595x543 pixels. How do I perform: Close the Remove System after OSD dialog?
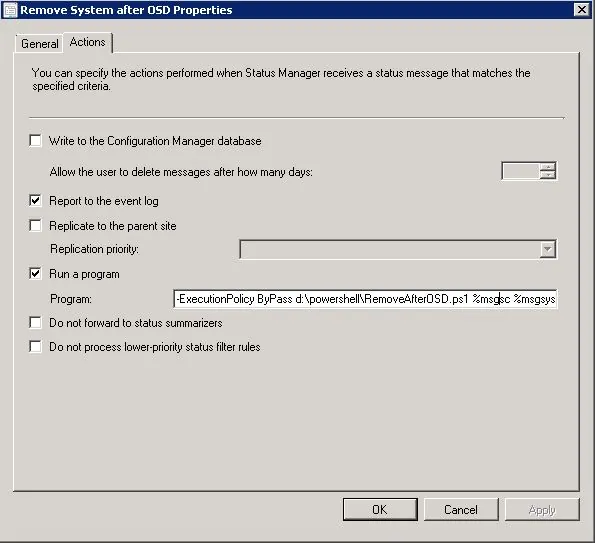click(x=582, y=9)
